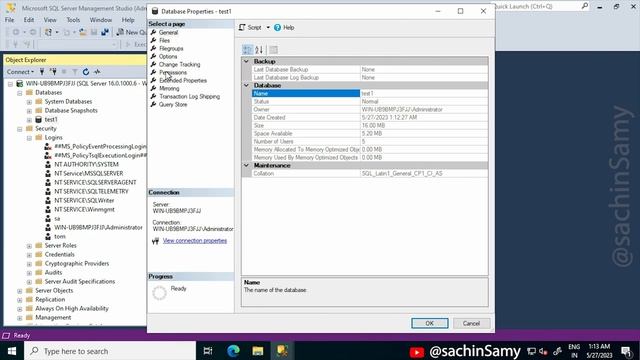Click the Last Database Backup row
The height and width of the screenshot is (360, 640).
coord(369,69)
